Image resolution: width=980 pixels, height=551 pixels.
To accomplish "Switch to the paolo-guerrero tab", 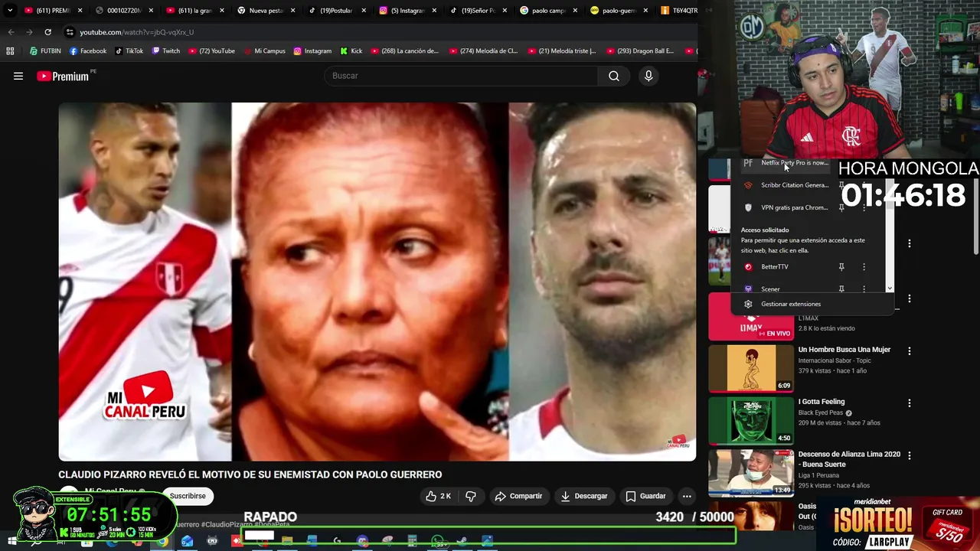I will 619,11.
